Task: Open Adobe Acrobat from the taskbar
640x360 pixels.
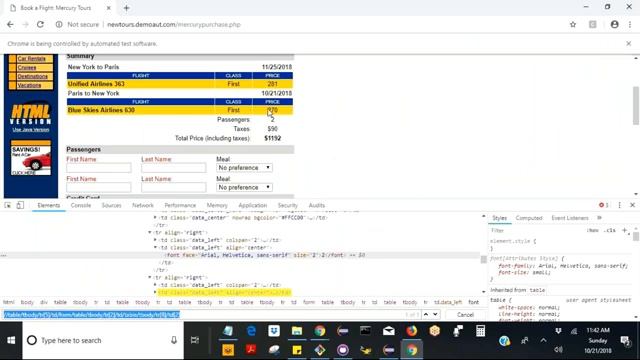Action: 251,350
